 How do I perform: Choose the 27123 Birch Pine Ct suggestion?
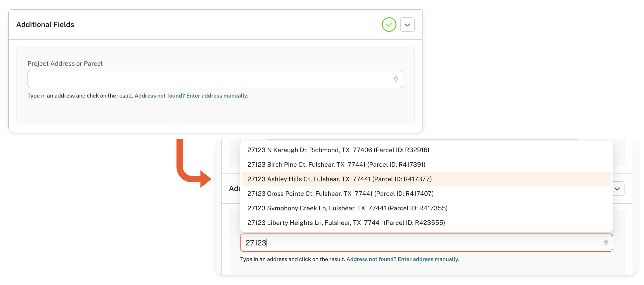[336, 164]
